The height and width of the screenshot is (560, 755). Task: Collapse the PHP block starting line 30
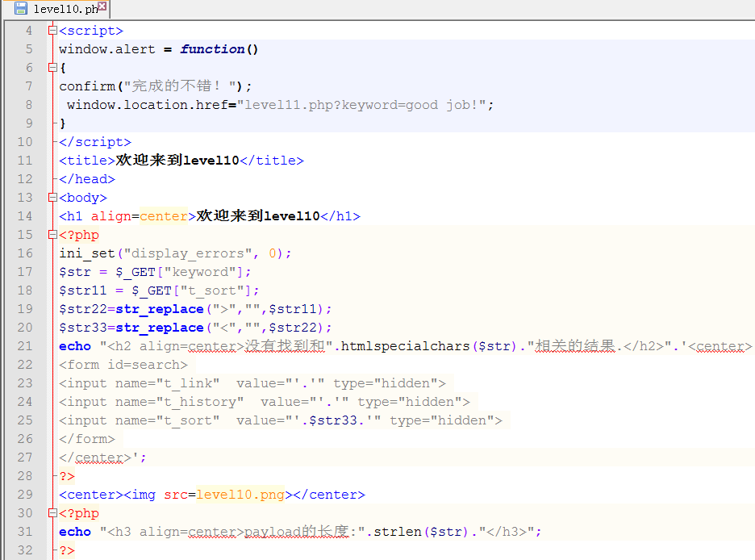coord(52,513)
